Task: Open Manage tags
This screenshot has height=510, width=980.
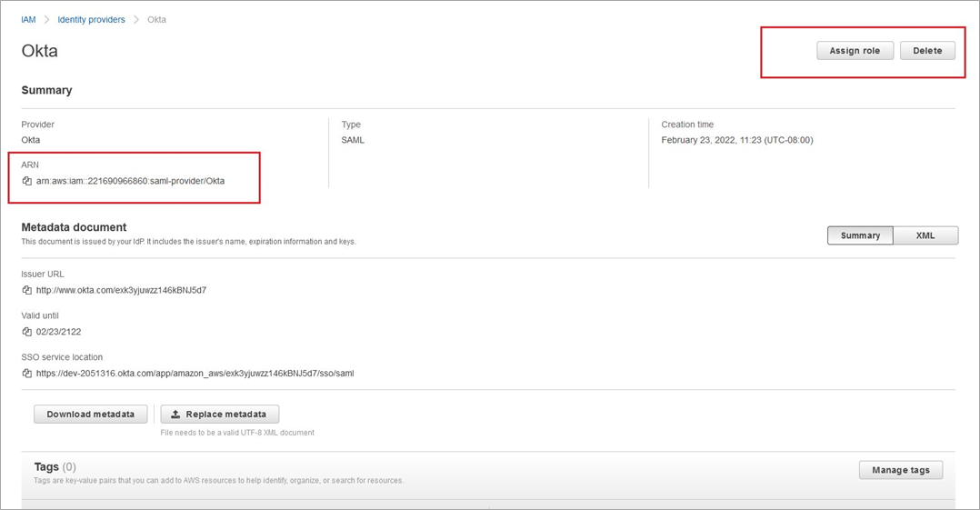Action: [901, 470]
